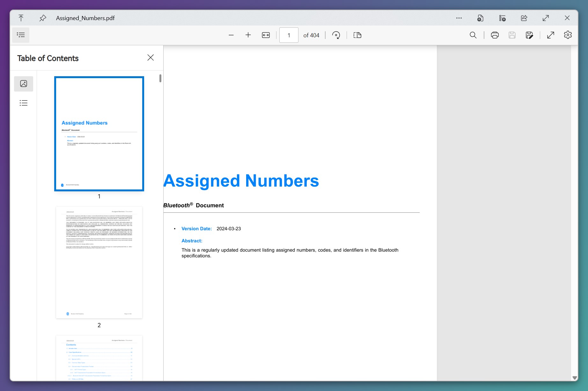Zoom out of the document
Image resolution: width=588 pixels, height=391 pixels.
(x=231, y=35)
